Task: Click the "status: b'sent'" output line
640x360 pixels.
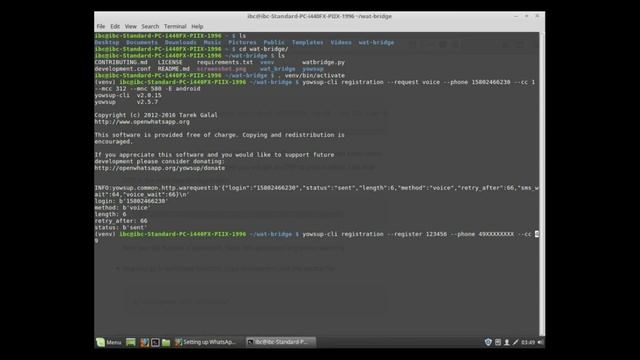Action: click(121, 227)
